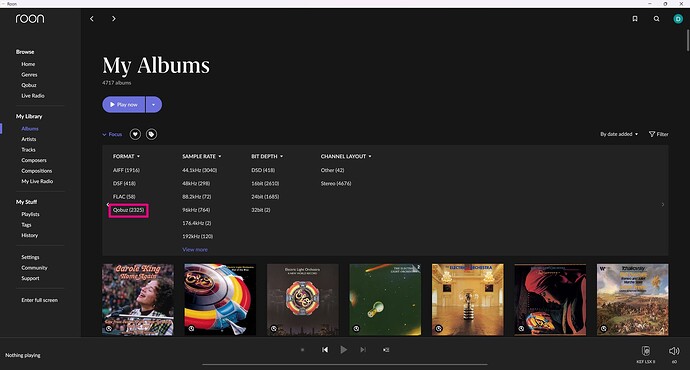
Task: Open ELO A New World Record cover
Action: (x=303, y=300)
